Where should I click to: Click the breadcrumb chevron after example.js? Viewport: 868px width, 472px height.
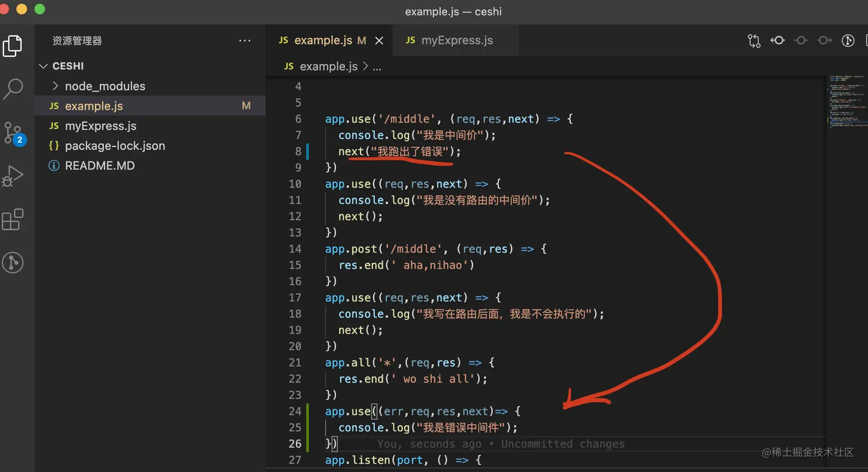pos(365,67)
